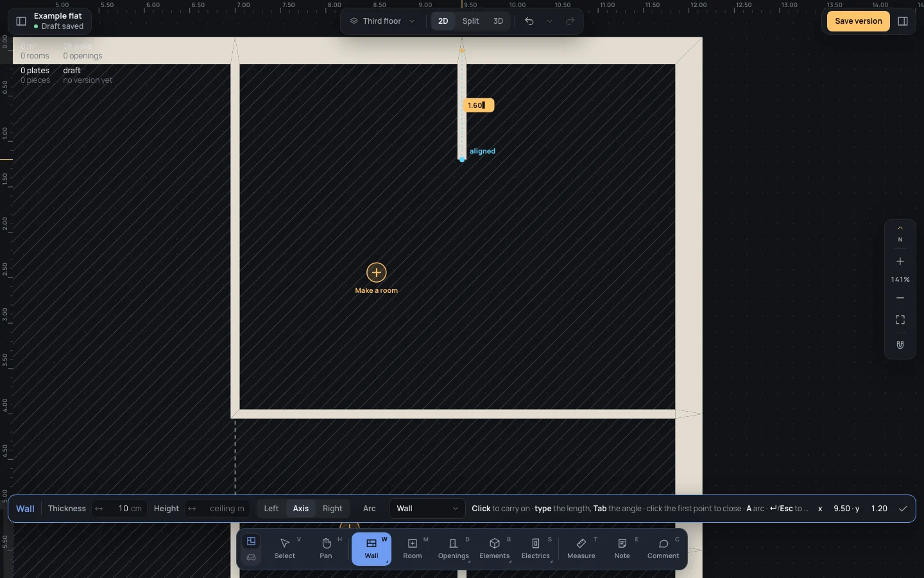Set wall alignment to Axis
Viewport: 924px width, 578px height.
pyautogui.click(x=301, y=509)
